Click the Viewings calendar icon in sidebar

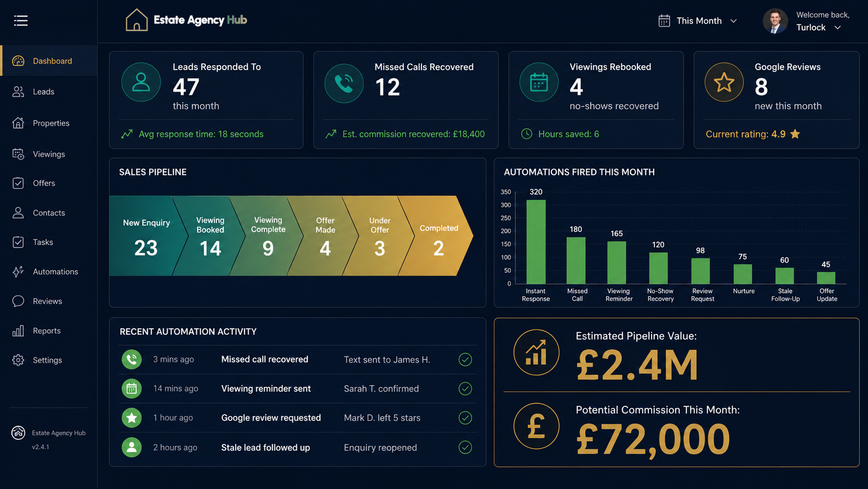coord(18,154)
